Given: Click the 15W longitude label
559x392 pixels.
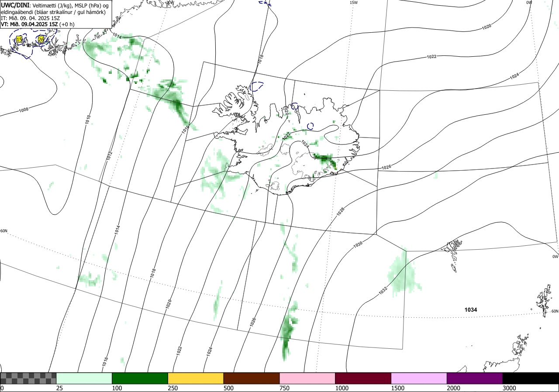Looking at the screenshot, I should [x=354, y=3].
